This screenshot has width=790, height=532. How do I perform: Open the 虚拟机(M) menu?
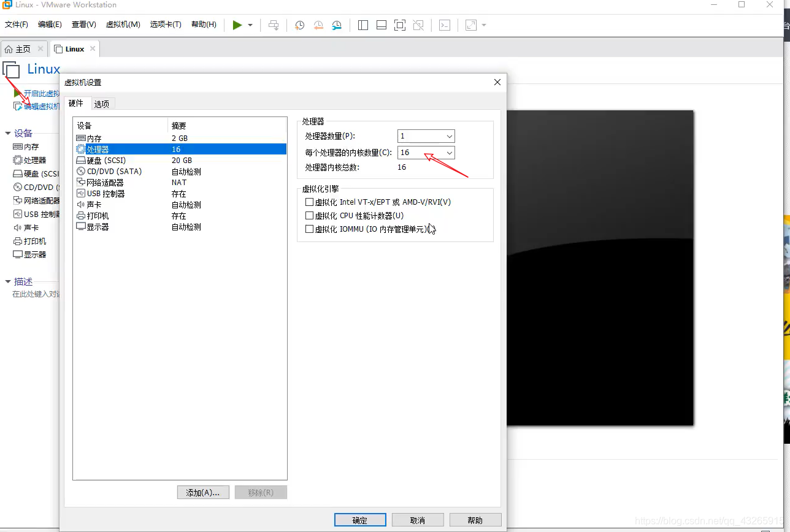pyautogui.click(x=123, y=25)
